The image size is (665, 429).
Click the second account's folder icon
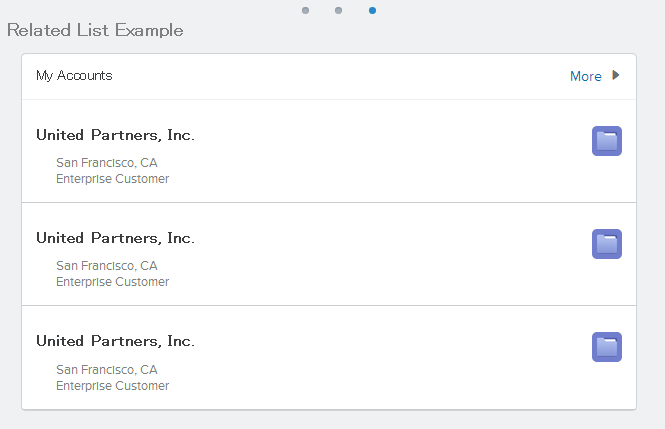coord(607,244)
